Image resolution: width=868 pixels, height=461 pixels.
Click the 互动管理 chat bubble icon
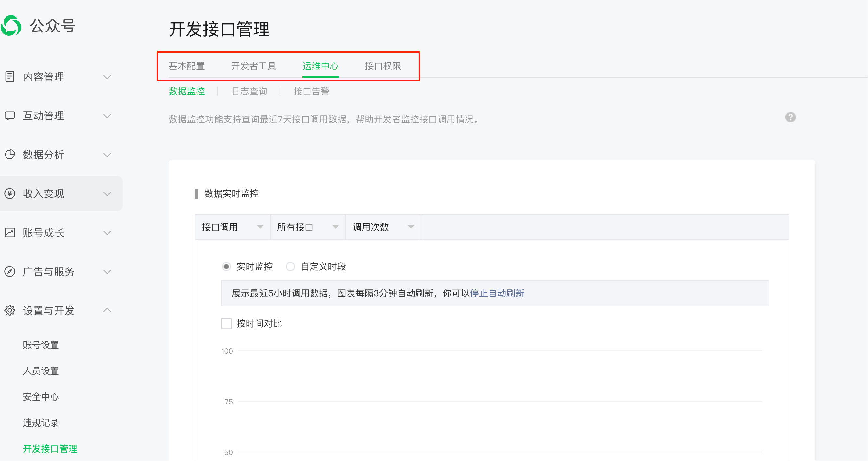point(10,116)
